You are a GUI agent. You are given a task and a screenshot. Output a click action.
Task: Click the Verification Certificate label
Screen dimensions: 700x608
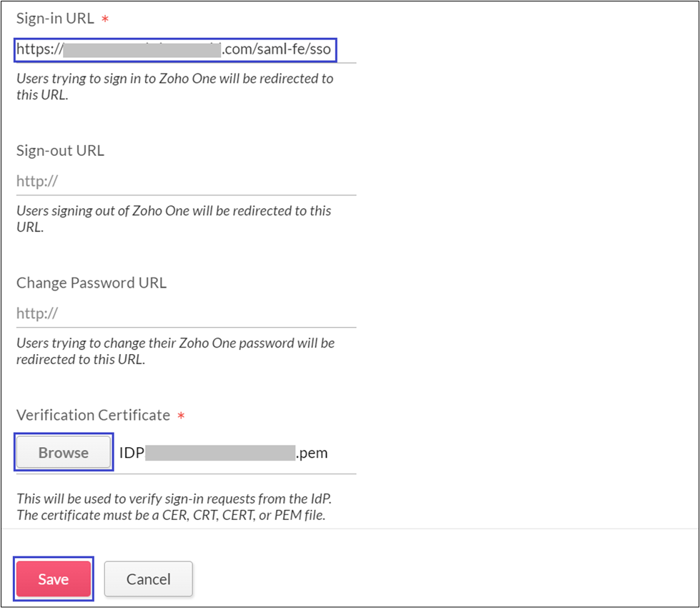point(93,415)
